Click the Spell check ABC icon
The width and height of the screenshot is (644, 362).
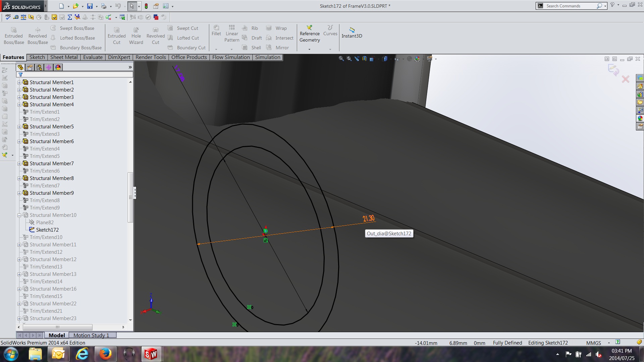[8, 17]
